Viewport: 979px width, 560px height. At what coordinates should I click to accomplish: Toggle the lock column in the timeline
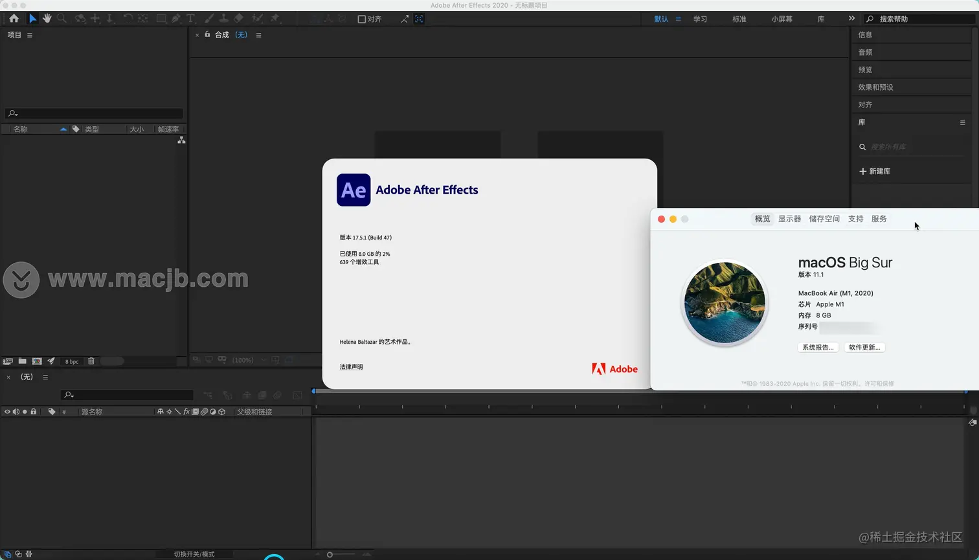coord(34,412)
